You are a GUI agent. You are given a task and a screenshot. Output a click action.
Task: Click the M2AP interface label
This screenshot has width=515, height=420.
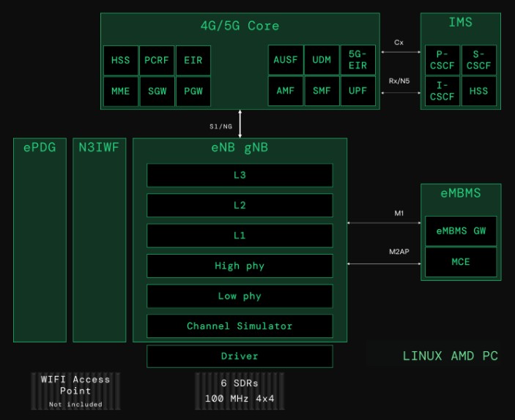[399, 252]
